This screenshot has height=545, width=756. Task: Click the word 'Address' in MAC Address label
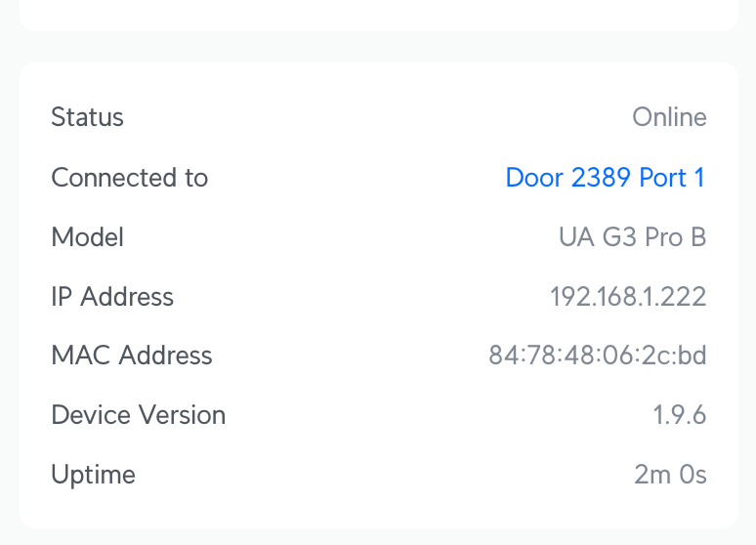point(165,356)
